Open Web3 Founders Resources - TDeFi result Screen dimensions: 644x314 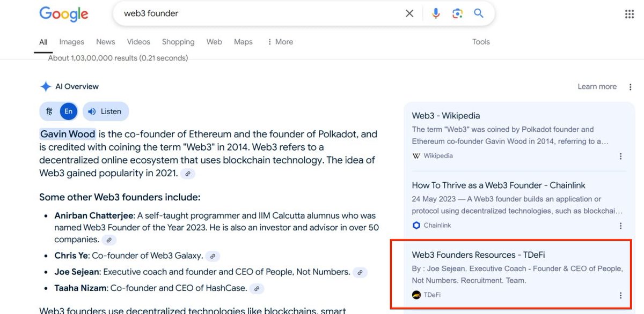pyautogui.click(x=478, y=255)
